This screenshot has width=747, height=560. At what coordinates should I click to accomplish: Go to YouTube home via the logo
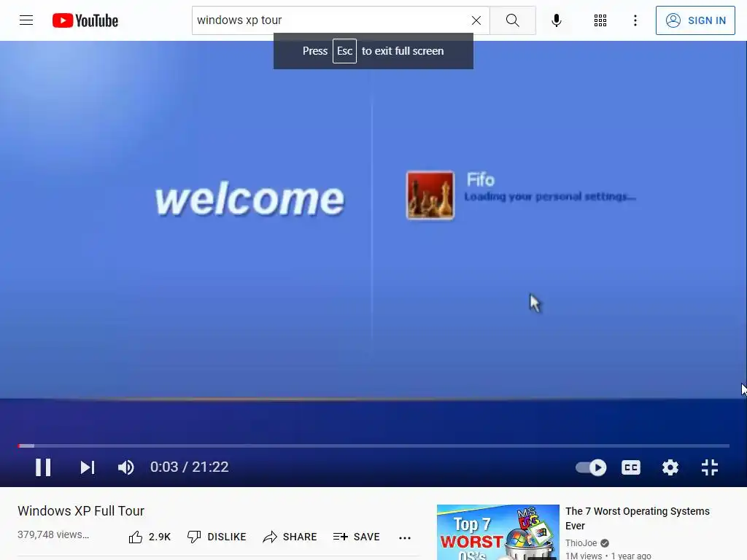coord(85,20)
